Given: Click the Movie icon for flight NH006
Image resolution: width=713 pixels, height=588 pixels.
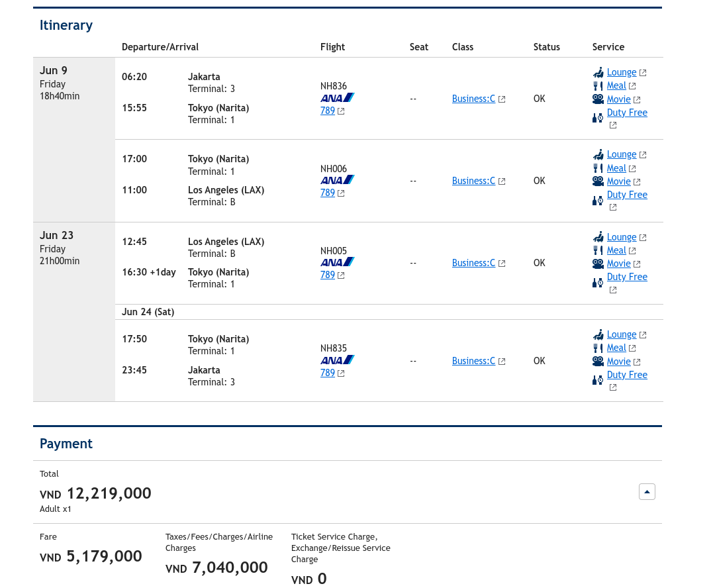Looking at the screenshot, I should [598, 181].
